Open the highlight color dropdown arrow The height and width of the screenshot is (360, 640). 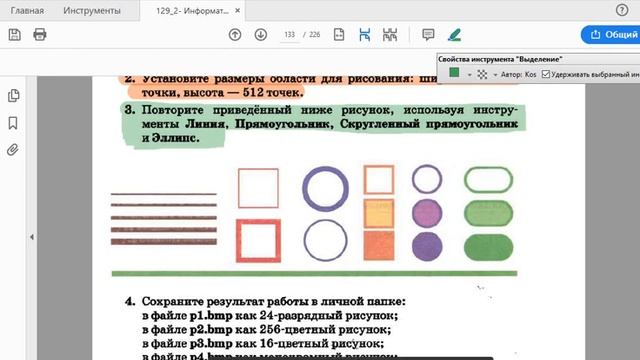[x=469, y=75]
